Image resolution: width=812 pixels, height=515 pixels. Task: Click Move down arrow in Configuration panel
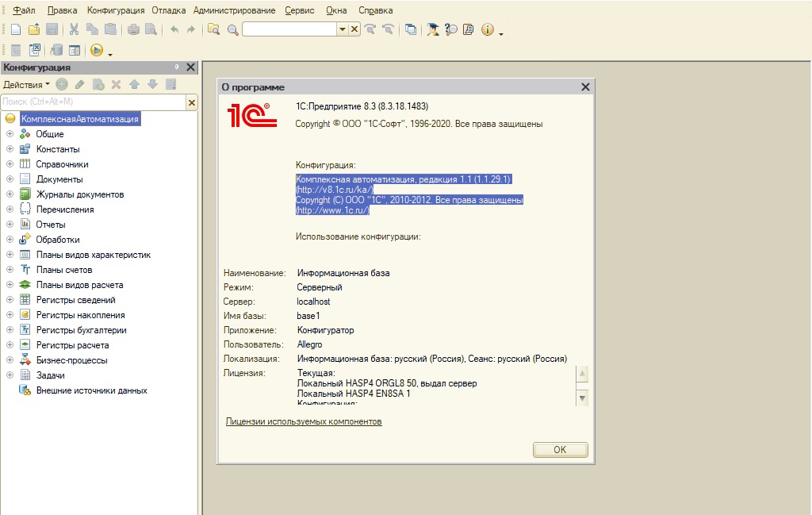tap(152, 84)
